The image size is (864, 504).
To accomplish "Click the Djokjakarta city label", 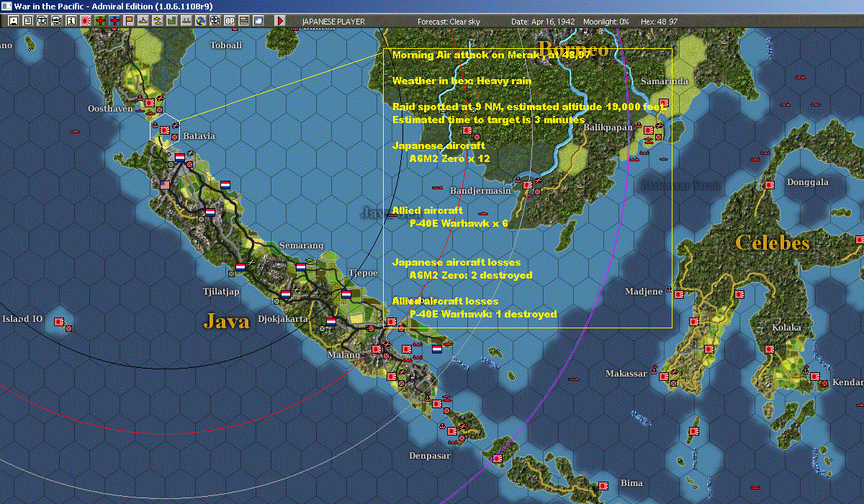I will pos(283,318).
